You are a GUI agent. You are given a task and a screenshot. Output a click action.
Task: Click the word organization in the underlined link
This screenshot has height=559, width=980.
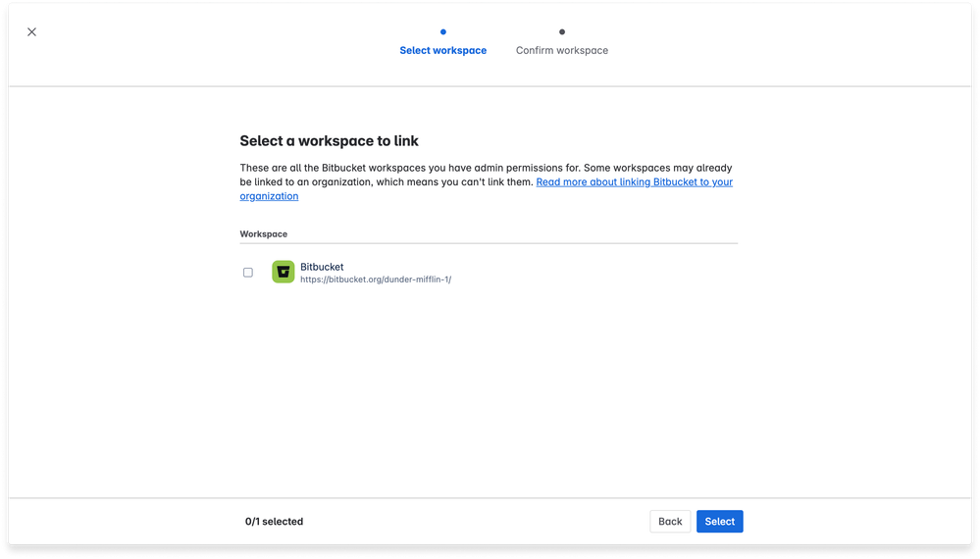point(269,196)
